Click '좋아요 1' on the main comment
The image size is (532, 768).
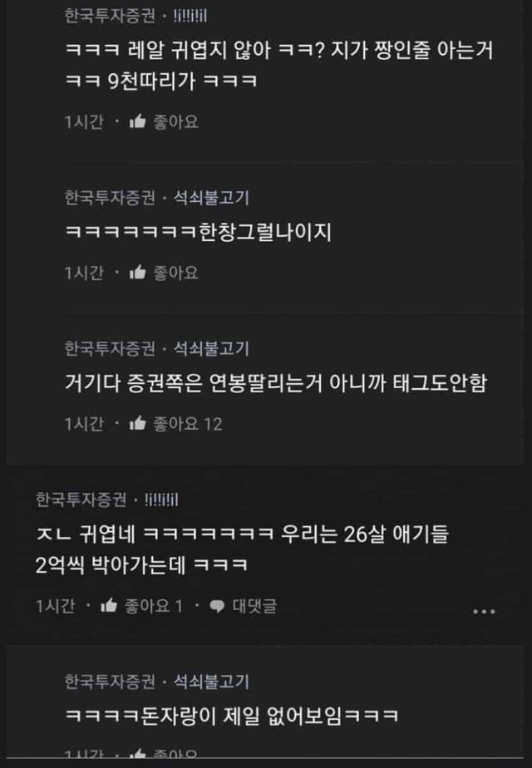[x=153, y=606]
